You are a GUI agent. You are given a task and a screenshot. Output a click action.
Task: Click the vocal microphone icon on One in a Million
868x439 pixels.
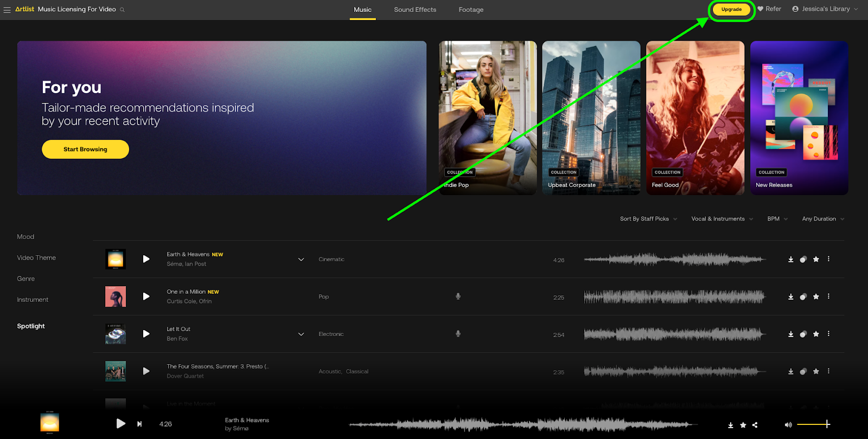(458, 296)
